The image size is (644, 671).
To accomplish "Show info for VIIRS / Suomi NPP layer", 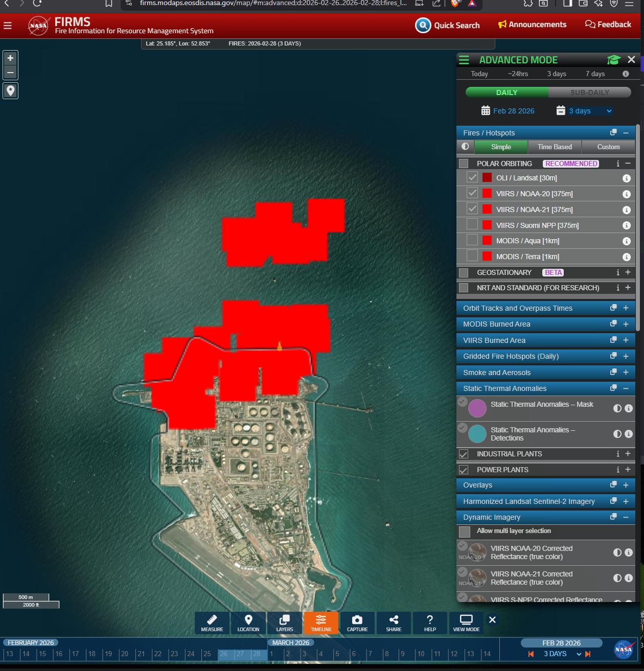I will pyautogui.click(x=626, y=225).
